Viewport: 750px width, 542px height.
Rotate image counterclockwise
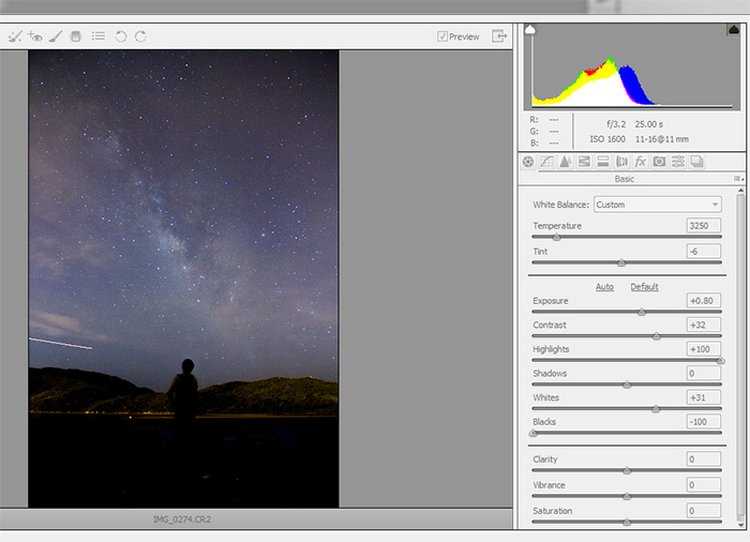click(x=120, y=37)
